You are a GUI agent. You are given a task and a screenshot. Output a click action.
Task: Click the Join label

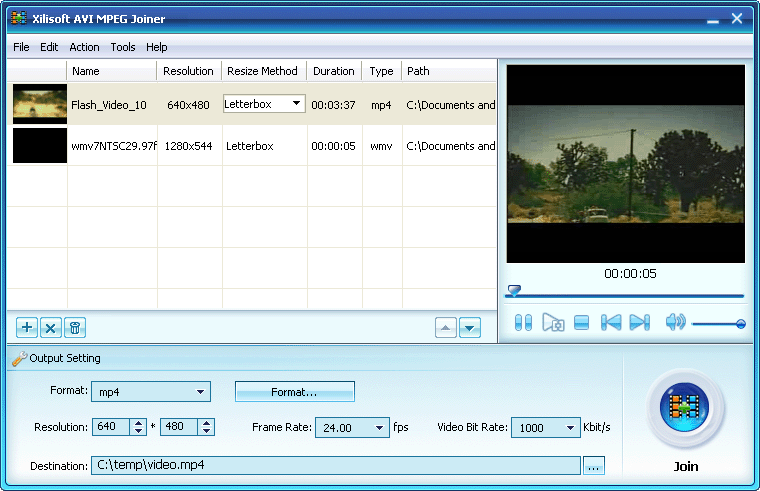pyautogui.click(x=686, y=466)
